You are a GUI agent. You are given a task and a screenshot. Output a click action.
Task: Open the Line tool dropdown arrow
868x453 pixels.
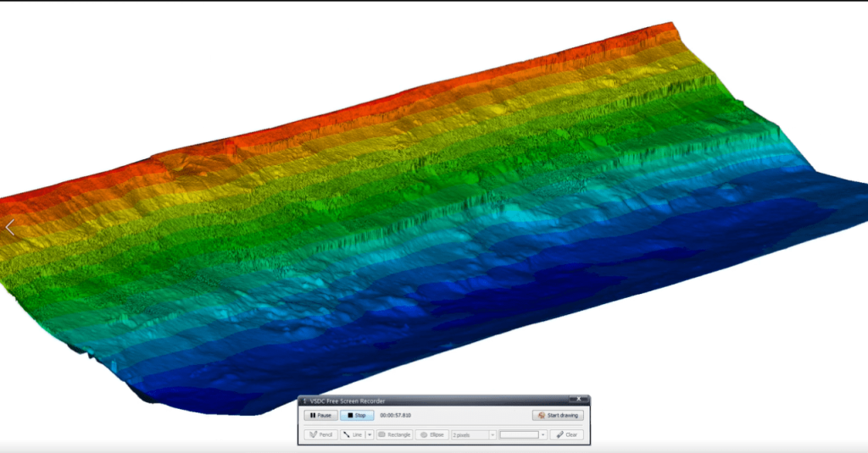(x=370, y=434)
